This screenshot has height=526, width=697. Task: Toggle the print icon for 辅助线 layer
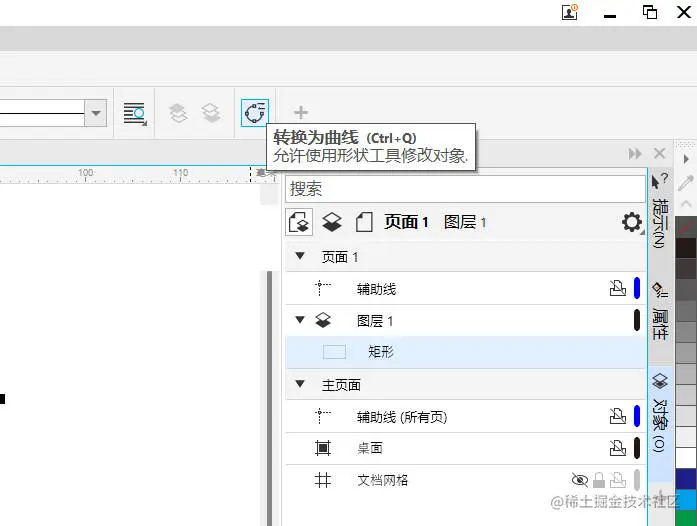[617, 288]
